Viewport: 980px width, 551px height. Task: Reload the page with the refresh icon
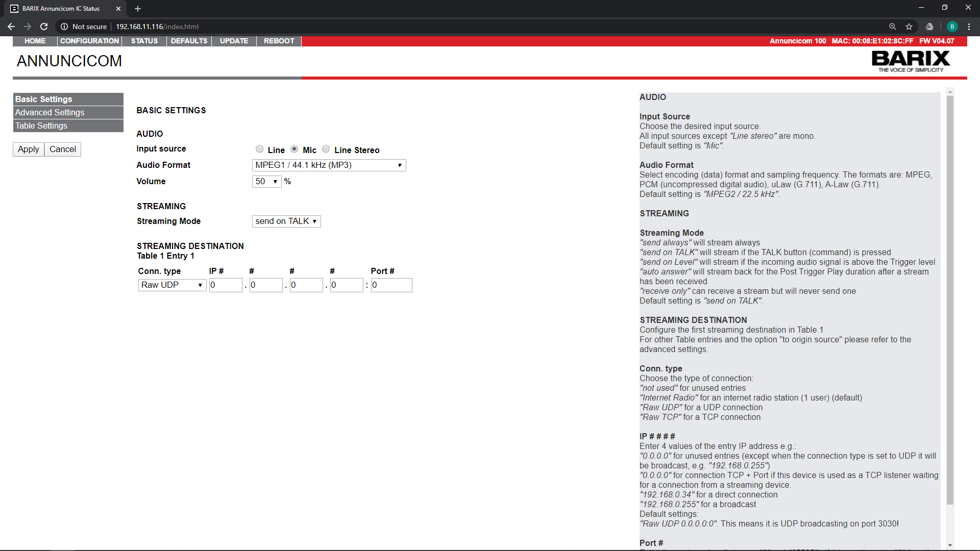pyautogui.click(x=44, y=27)
